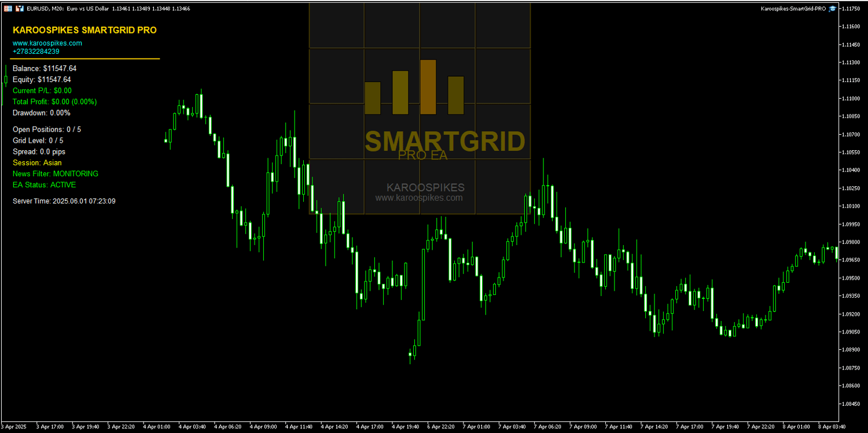Click the 4 Apr 03:40 time label
868x433 pixels.
[x=192, y=427]
